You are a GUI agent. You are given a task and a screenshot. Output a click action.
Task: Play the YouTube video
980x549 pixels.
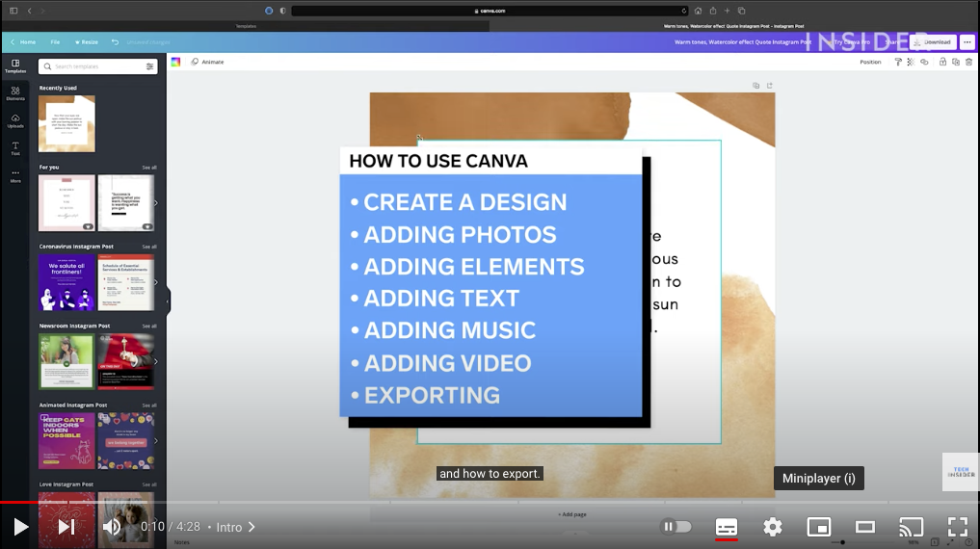tap(20, 527)
